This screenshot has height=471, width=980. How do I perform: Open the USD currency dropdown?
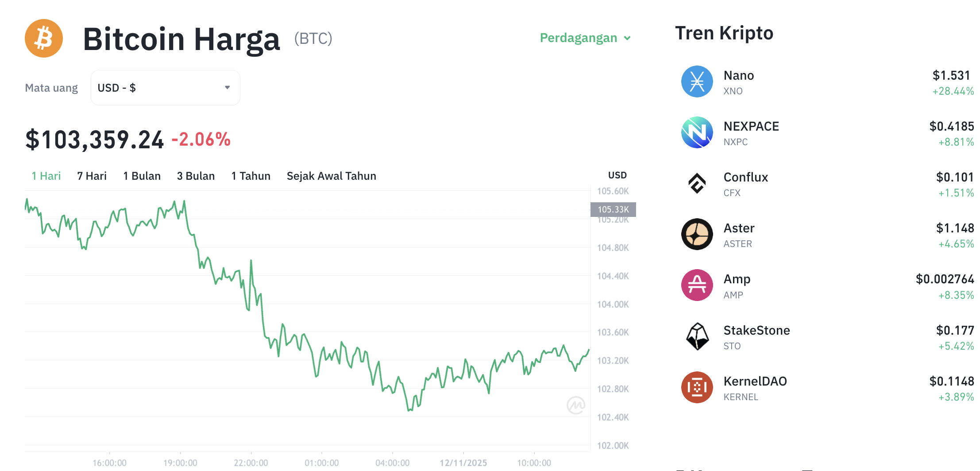pos(165,87)
